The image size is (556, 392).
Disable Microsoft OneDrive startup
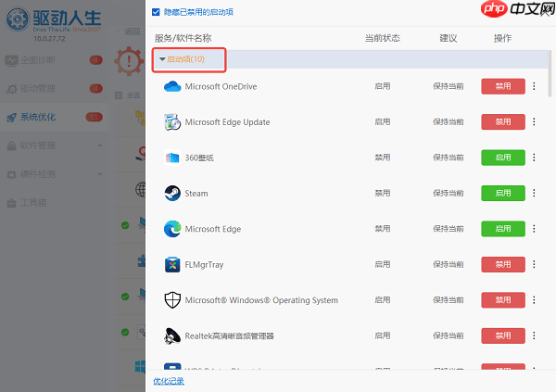[503, 86]
